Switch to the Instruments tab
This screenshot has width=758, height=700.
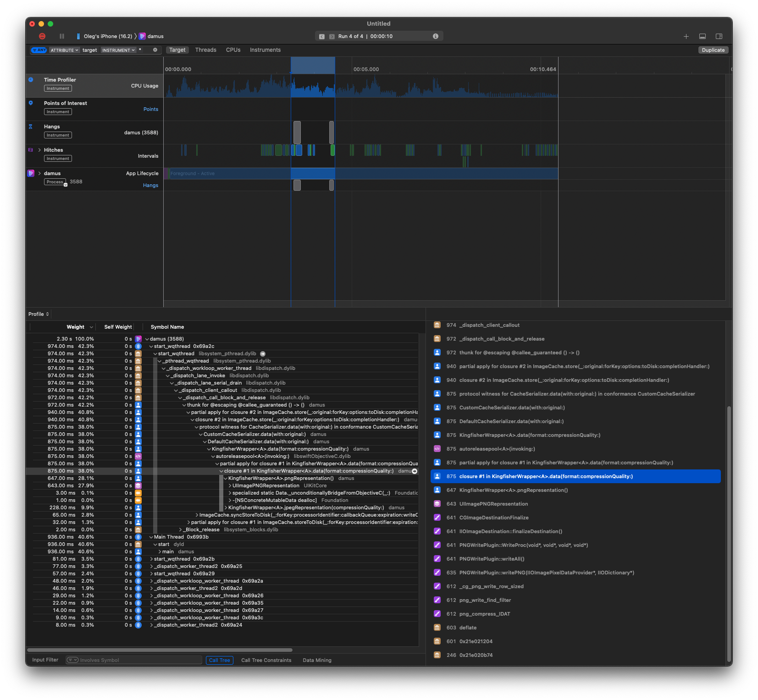(265, 50)
